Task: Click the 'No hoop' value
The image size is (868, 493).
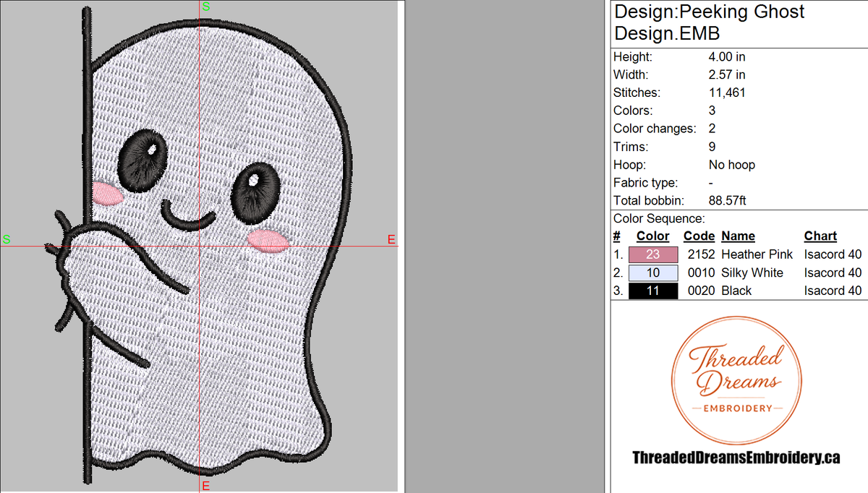Action: pos(732,165)
